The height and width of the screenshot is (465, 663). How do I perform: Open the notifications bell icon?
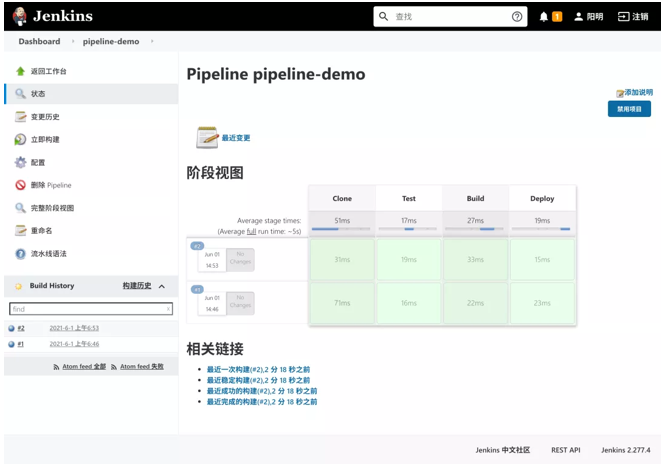[x=544, y=17]
